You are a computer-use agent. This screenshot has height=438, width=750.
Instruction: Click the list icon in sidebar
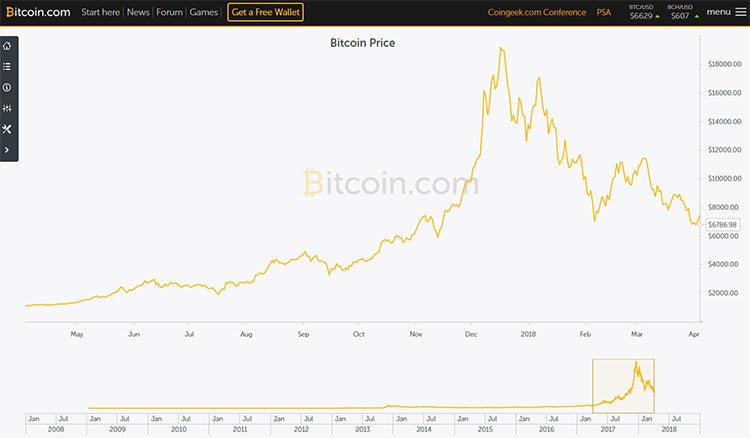[x=7, y=66]
